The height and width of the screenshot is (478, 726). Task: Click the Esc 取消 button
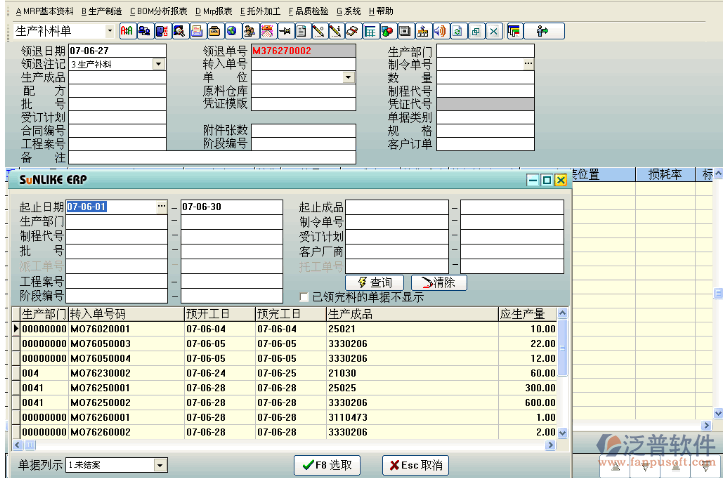click(416, 465)
